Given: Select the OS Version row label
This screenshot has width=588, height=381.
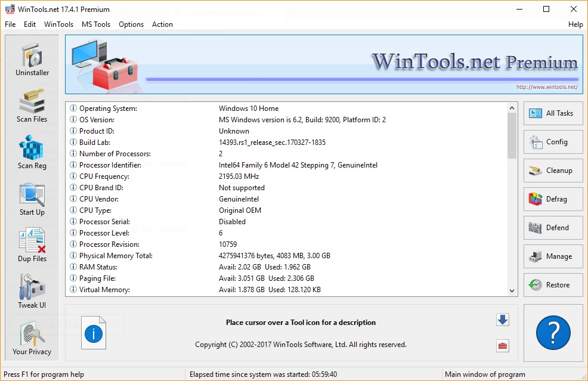Looking at the screenshot, I should pos(97,120).
